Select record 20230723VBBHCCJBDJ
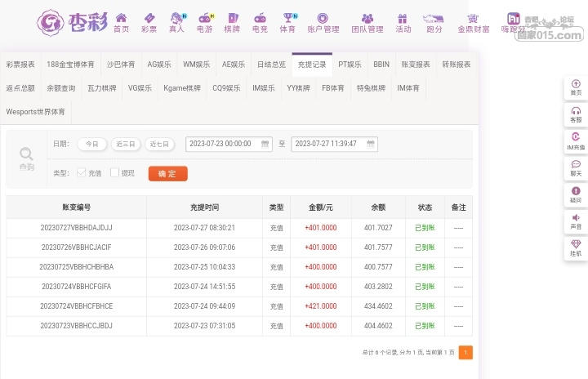Image resolution: width=588 pixels, height=379 pixels. (x=76, y=325)
